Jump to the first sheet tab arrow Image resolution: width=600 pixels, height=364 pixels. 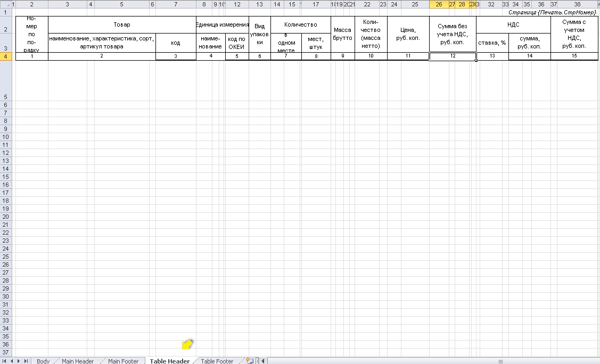tap(5, 361)
